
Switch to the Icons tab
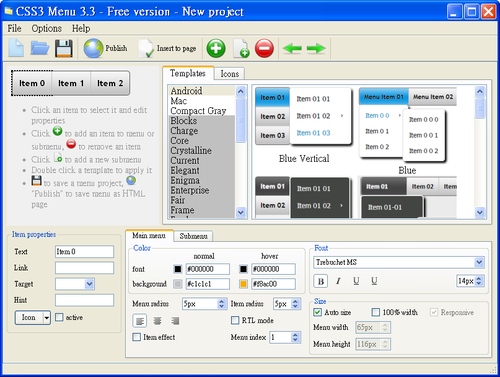click(230, 74)
